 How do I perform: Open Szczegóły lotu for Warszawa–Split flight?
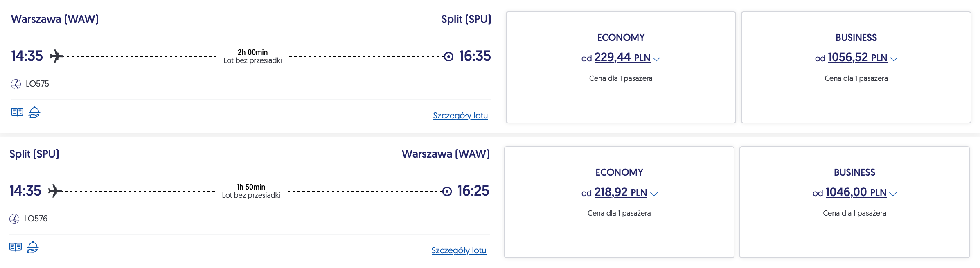pyautogui.click(x=460, y=116)
